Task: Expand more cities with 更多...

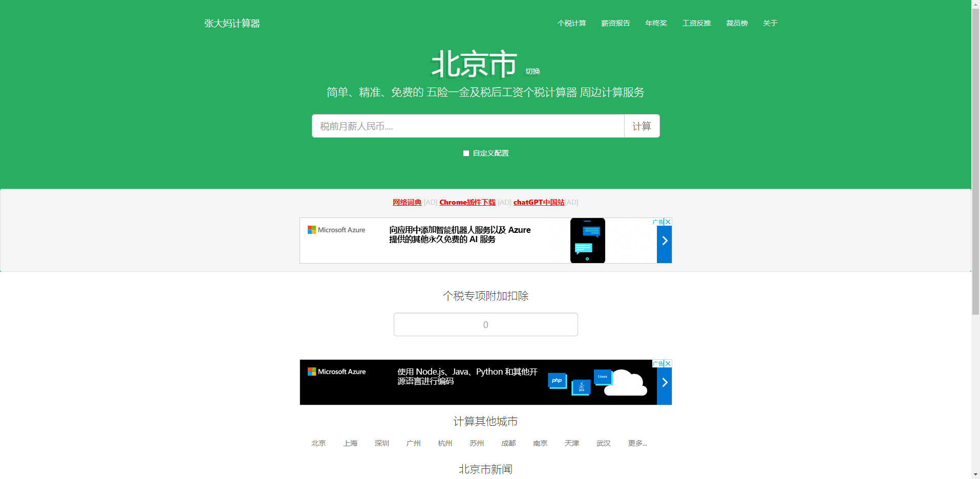Action: coord(637,443)
